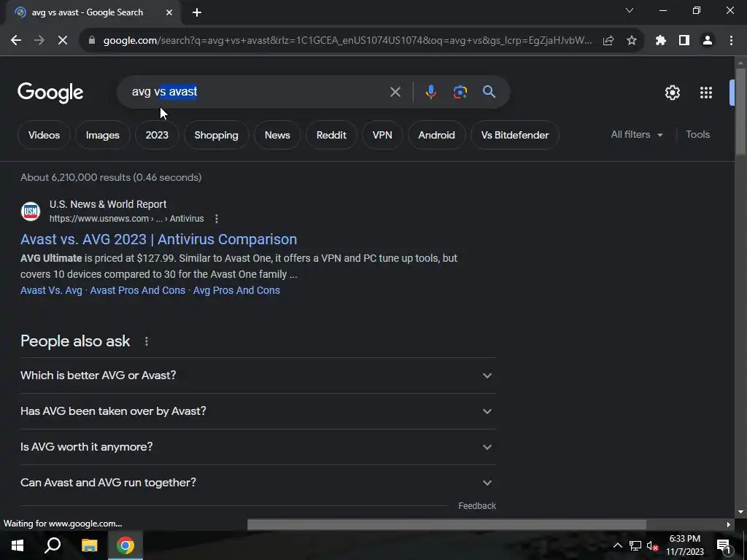Open File Explorer from taskbar
The height and width of the screenshot is (560, 747).
[89, 545]
